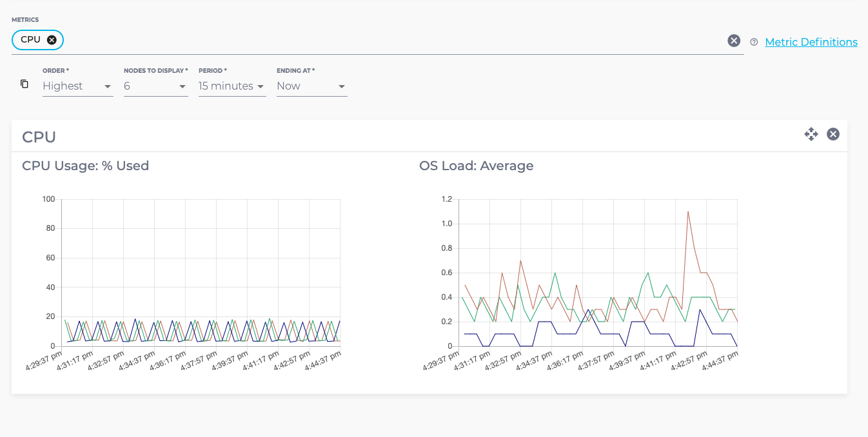Click the duplicate graph icon
This screenshot has width=868, height=437.
(24, 84)
